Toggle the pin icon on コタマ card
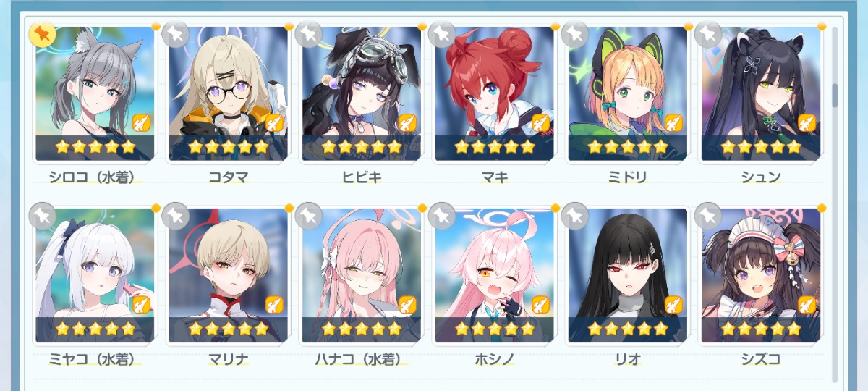This screenshot has height=391, width=868. click(x=175, y=34)
